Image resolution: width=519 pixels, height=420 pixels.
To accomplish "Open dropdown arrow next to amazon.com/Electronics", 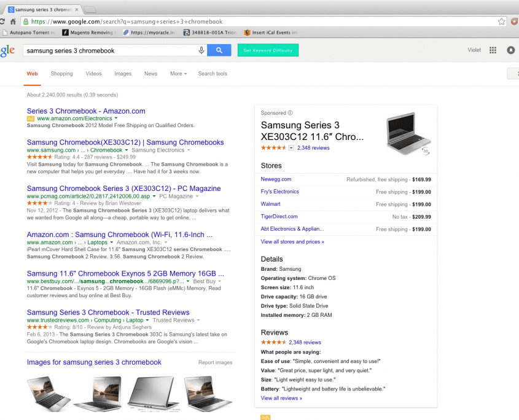I will point(117,118).
